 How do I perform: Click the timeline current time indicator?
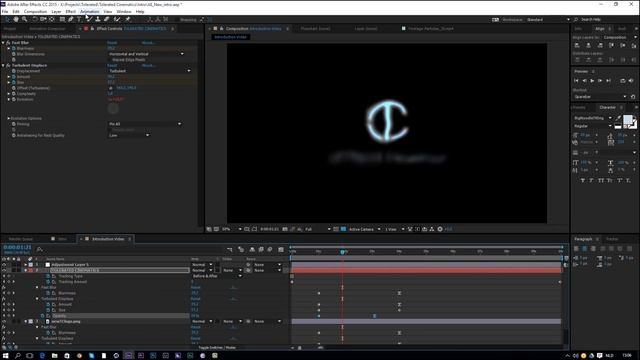[x=342, y=252]
